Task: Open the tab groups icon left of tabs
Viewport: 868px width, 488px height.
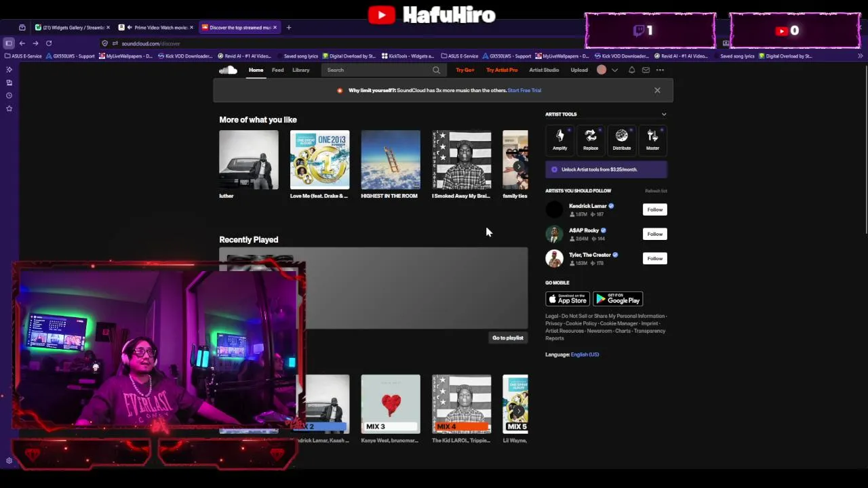Action: (x=22, y=27)
